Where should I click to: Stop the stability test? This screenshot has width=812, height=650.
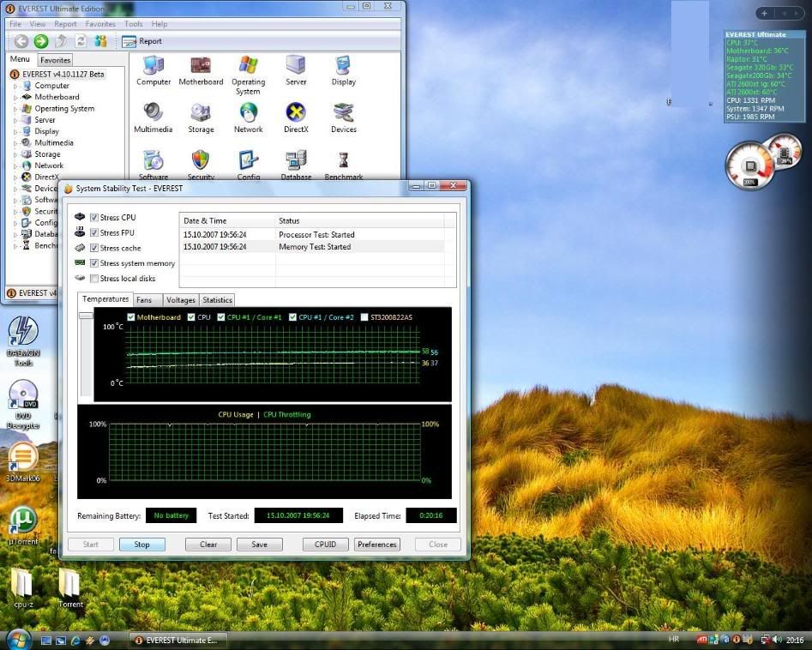point(141,545)
